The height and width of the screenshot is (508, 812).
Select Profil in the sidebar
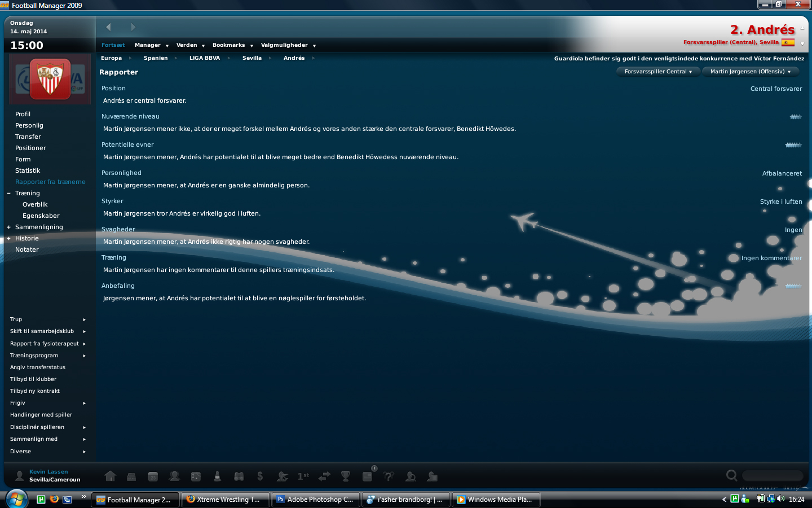(x=23, y=114)
